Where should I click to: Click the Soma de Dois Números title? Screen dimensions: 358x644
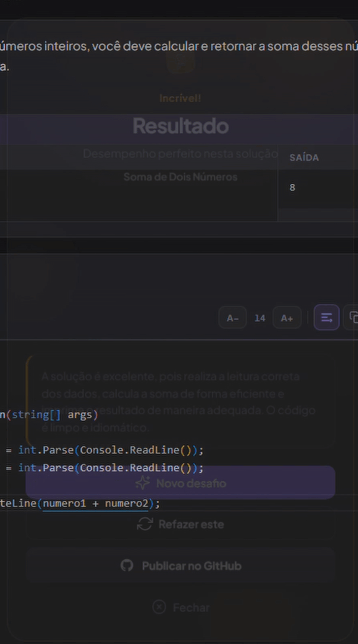pos(180,177)
